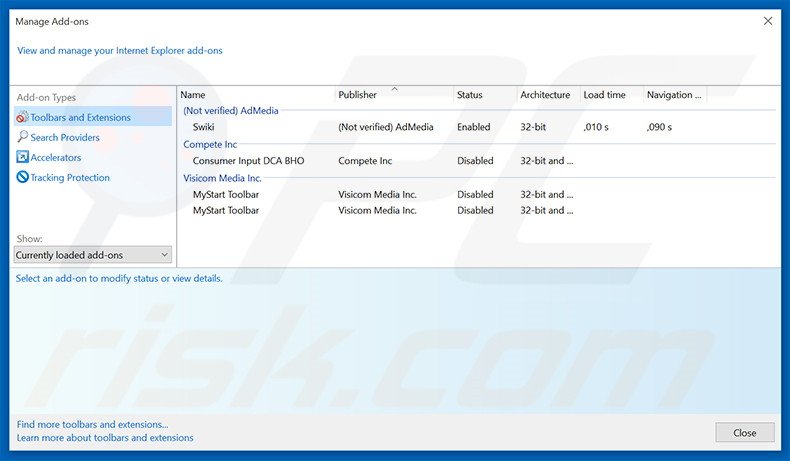Click the Visicom Media Inc. group header
Viewport: 790px width, 461px height.
[x=222, y=178]
